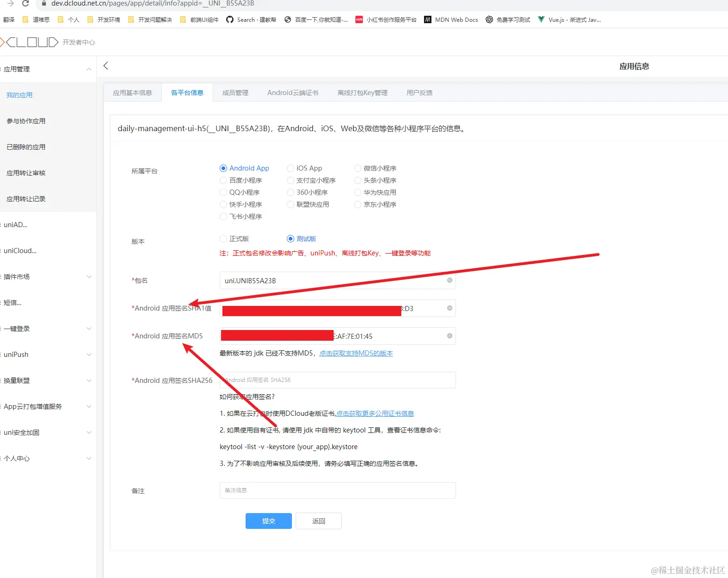This screenshot has width=728, height=578.
Task: Switch to 离线打包Key管理 tab
Action: coord(362,93)
